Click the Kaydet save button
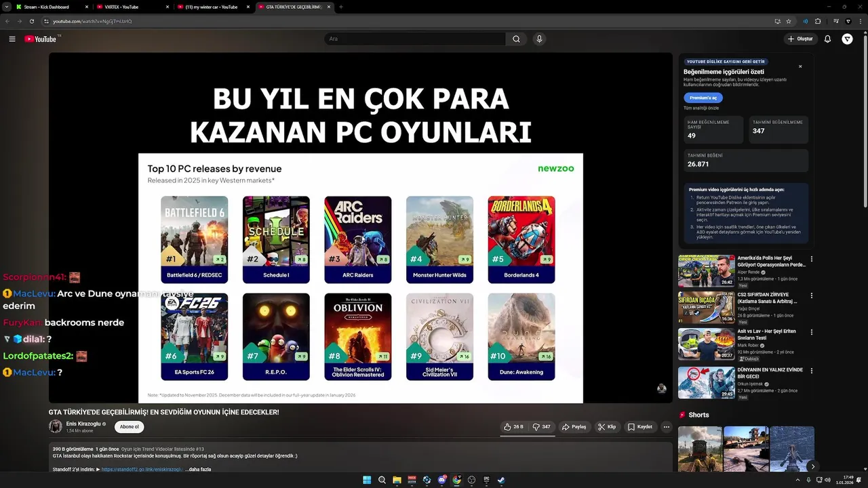The image size is (868, 488). [x=639, y=427]
